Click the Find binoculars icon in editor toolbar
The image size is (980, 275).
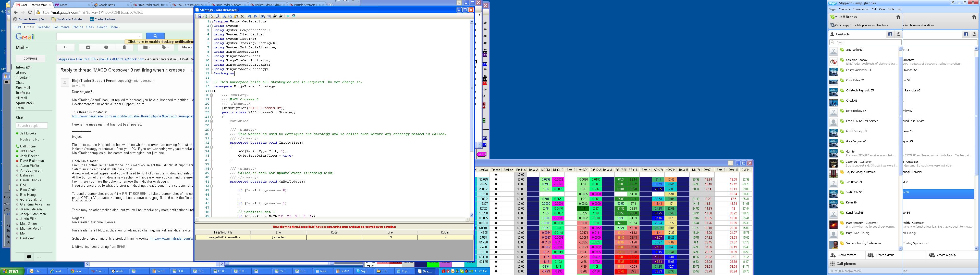coord(263,17)
